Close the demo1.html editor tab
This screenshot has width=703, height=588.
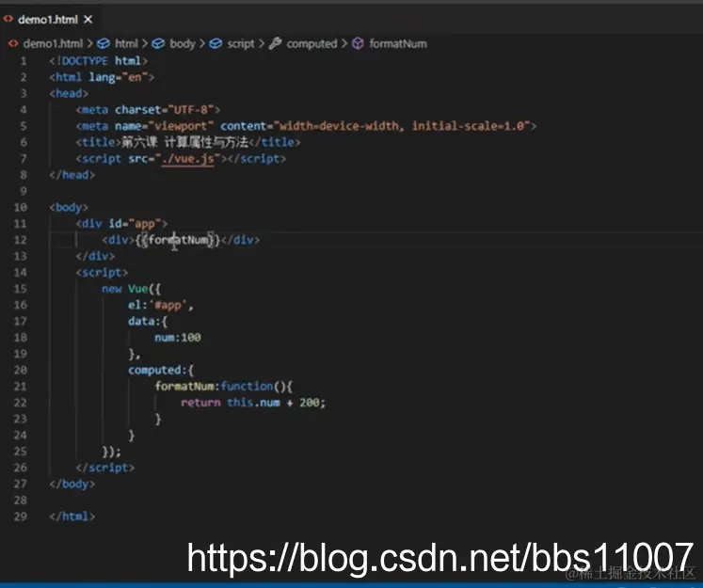click(88, 20)
